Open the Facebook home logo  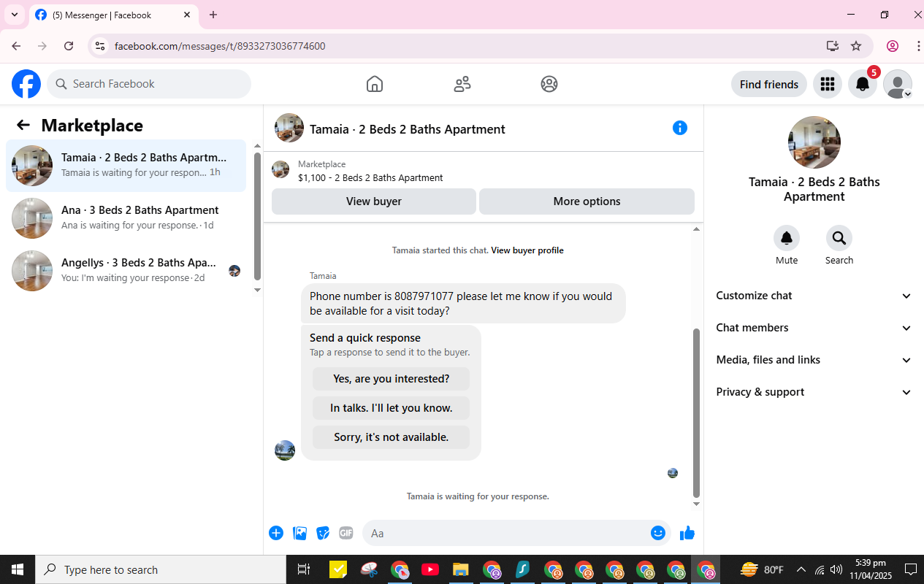point(26,84)
